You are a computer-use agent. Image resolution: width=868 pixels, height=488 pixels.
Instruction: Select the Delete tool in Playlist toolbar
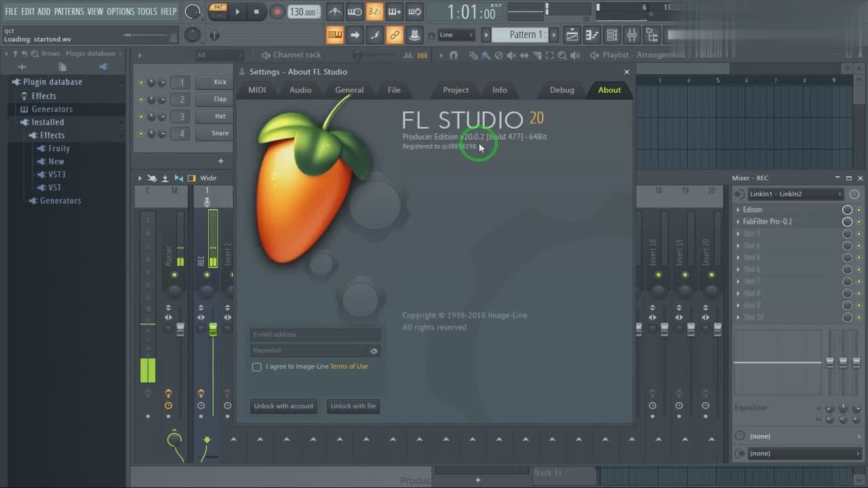[x=499, y=56]
